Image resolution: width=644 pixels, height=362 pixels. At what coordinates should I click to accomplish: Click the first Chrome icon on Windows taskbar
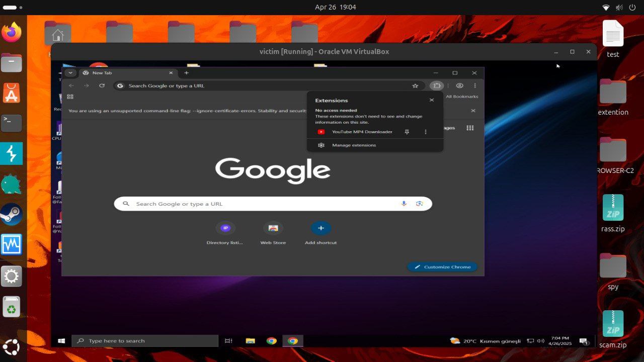(x=272, y=341)
